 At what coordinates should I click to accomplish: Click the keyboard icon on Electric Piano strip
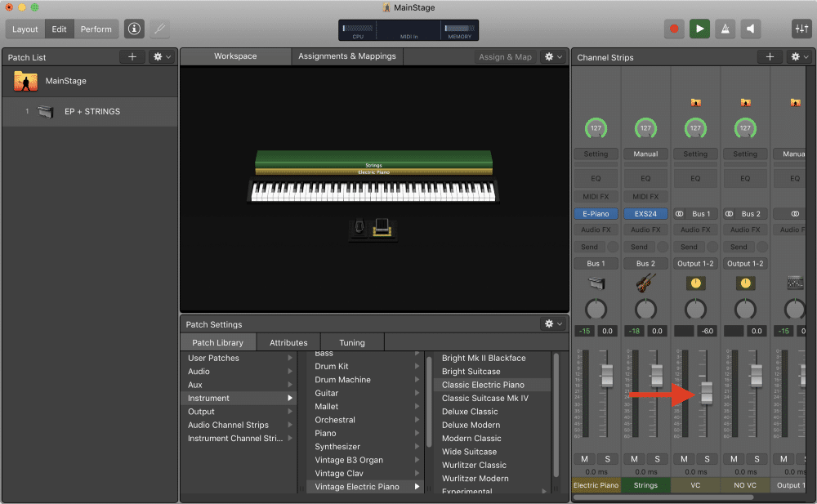tap(596, 283)
